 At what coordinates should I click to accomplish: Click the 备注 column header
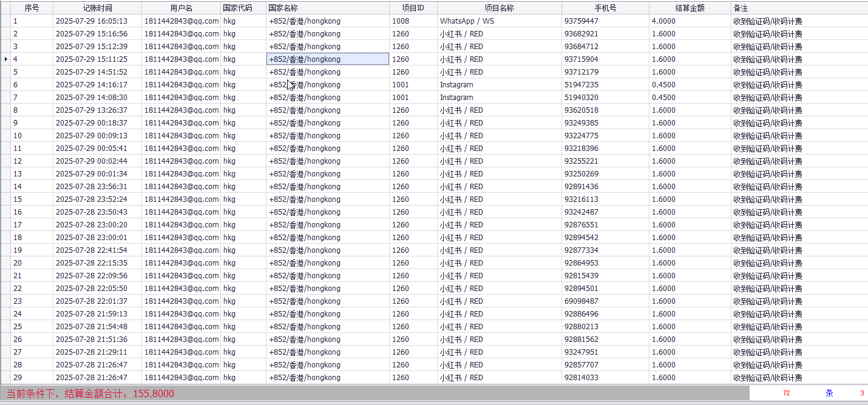799,8
